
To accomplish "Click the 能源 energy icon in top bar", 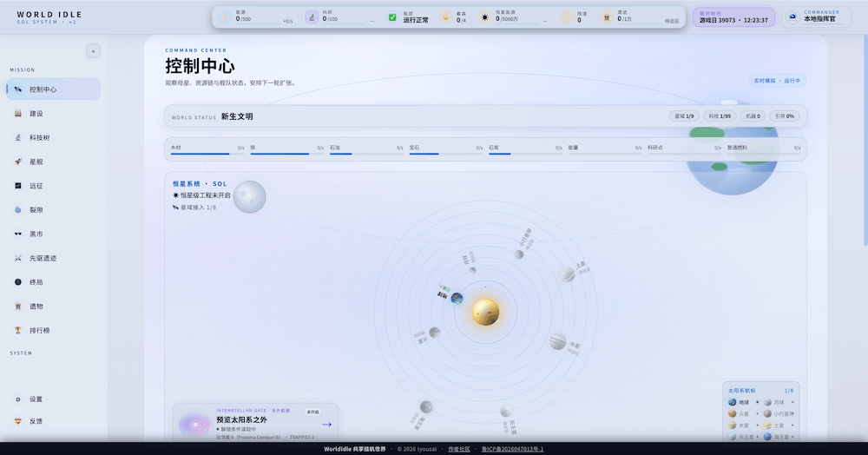I will point(226,17).
